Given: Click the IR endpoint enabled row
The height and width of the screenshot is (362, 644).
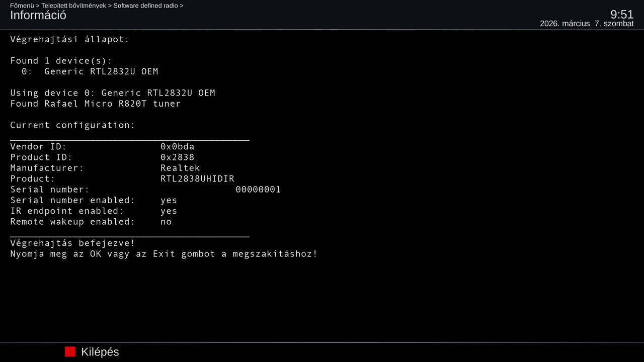Looking at the screenshot, I should 94,211.
